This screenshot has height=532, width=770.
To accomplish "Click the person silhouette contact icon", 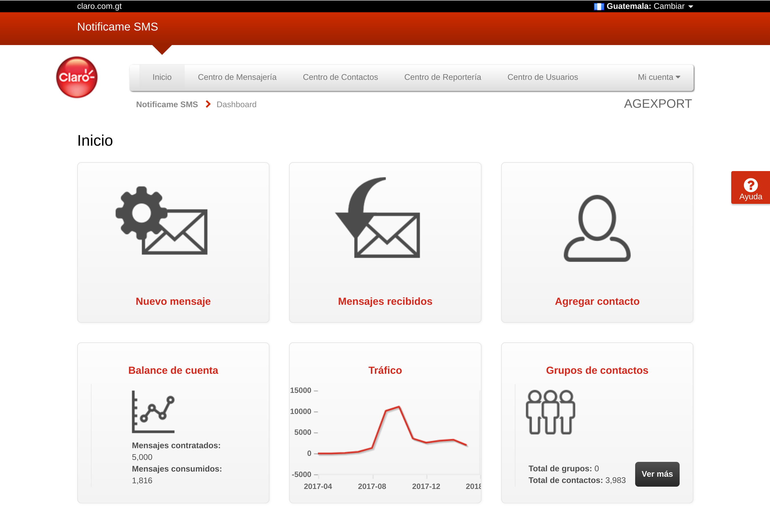I will (597, 228).
